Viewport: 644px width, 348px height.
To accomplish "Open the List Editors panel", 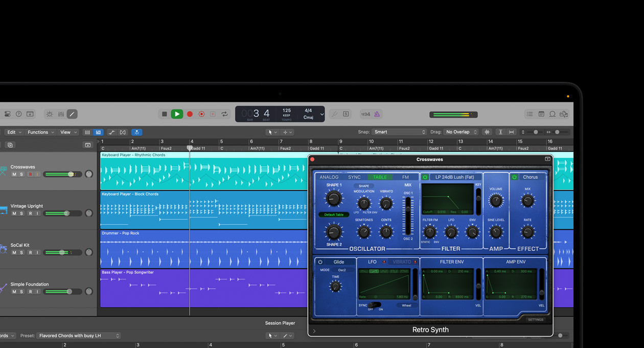I will pos(530,114).
